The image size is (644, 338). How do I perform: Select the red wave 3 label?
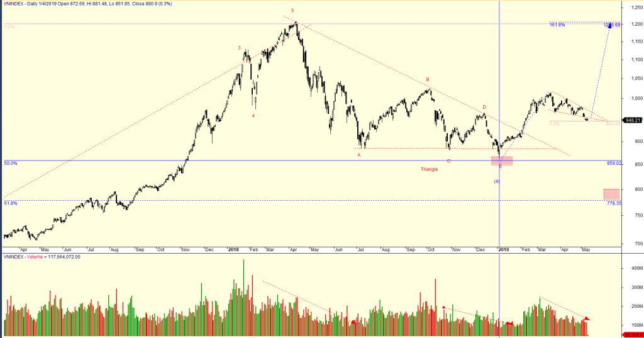[x=239, y=48]
